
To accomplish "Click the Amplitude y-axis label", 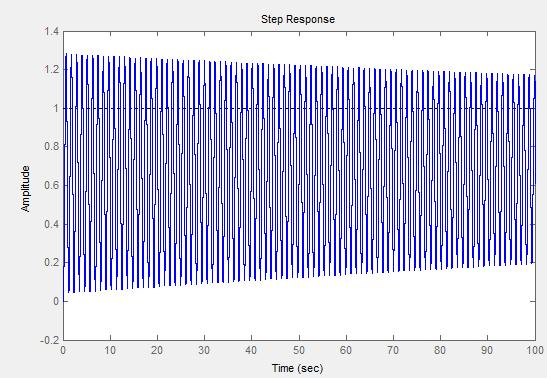I will pos(25,189).
